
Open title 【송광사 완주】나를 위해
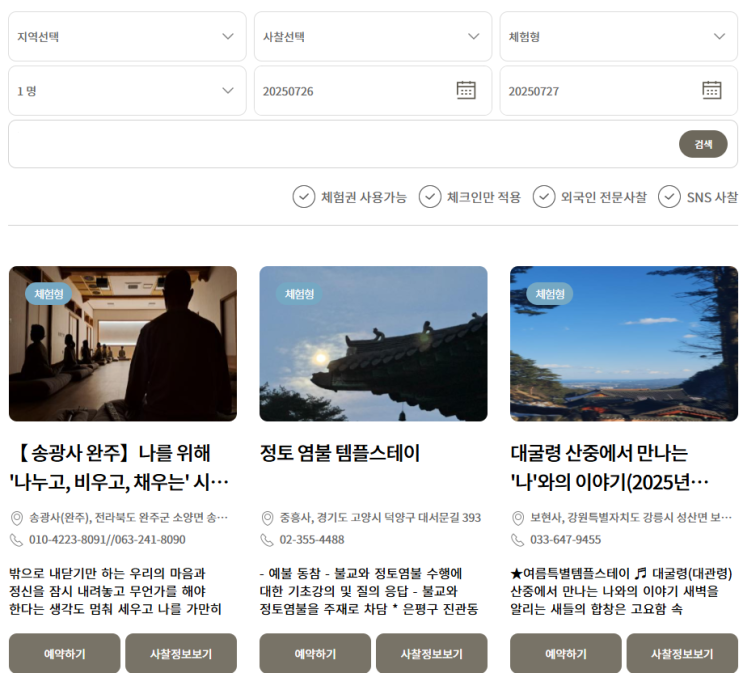[x=119, y=468]
